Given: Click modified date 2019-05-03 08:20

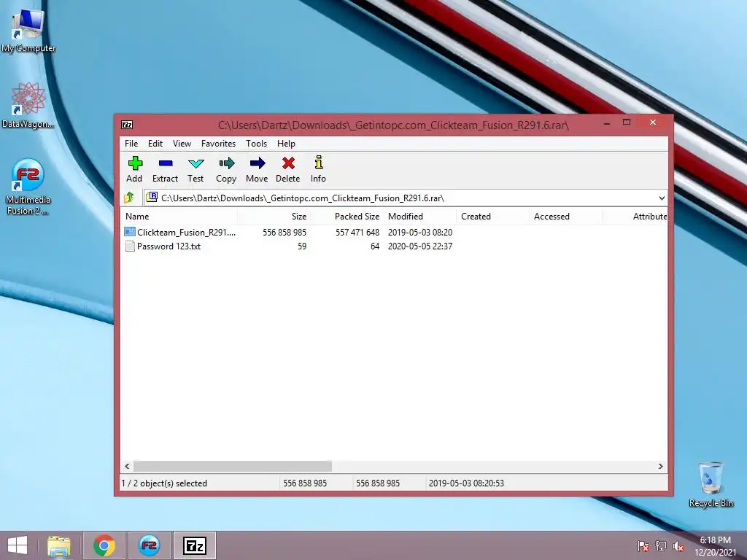Looking at the screenshot, I should click(x=420, y=233).
